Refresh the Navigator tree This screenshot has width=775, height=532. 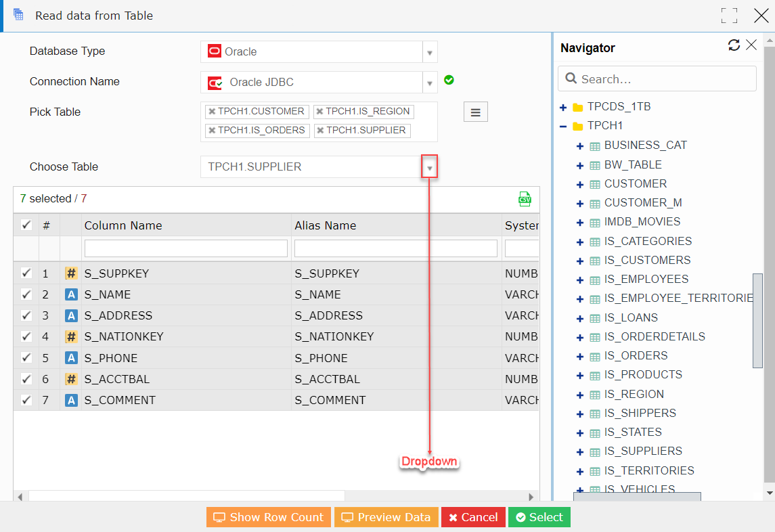coord(734,45)
